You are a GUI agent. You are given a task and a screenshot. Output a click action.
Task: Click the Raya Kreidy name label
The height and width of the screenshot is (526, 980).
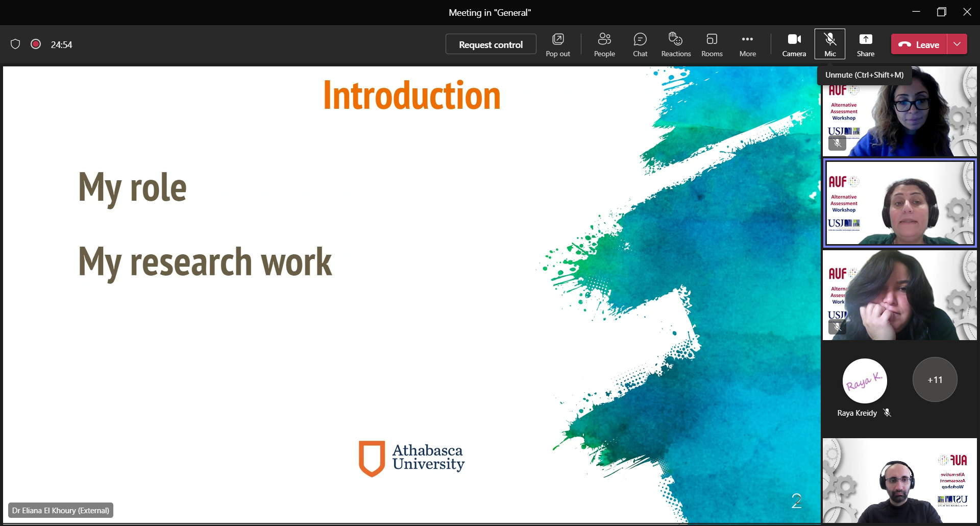(857, 413)
